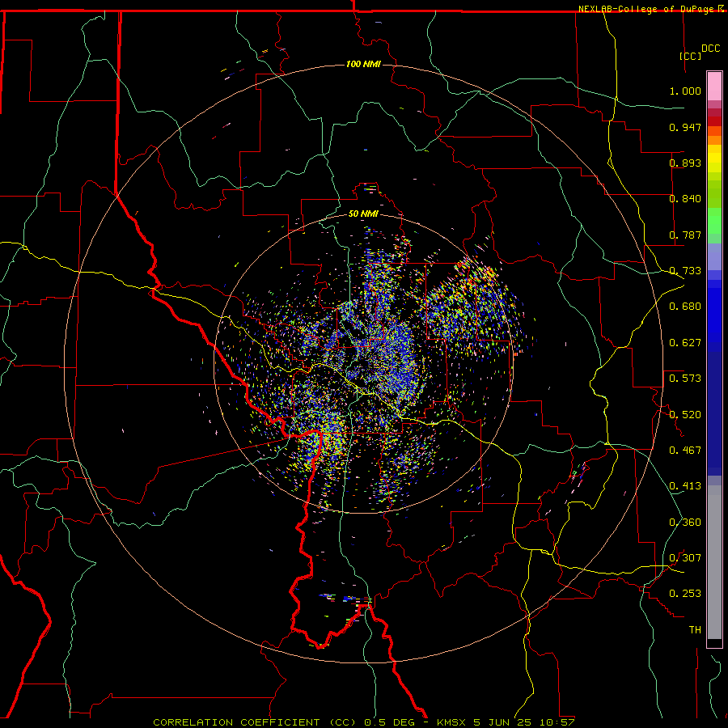Select the 0.307 legend value
Screen dimensions: 728x728
pyautogui.click(x=685, y=558)
